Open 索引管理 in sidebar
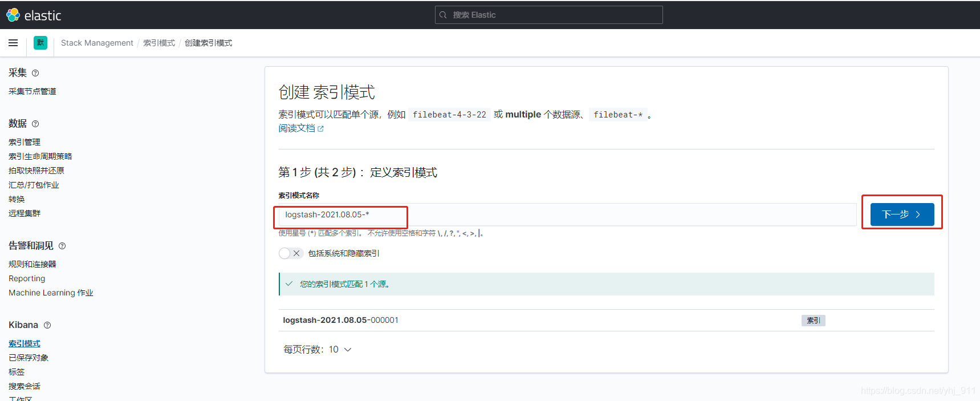Image resolution: width=980 pixels, height=401 pixels. [x=25, y=142]
